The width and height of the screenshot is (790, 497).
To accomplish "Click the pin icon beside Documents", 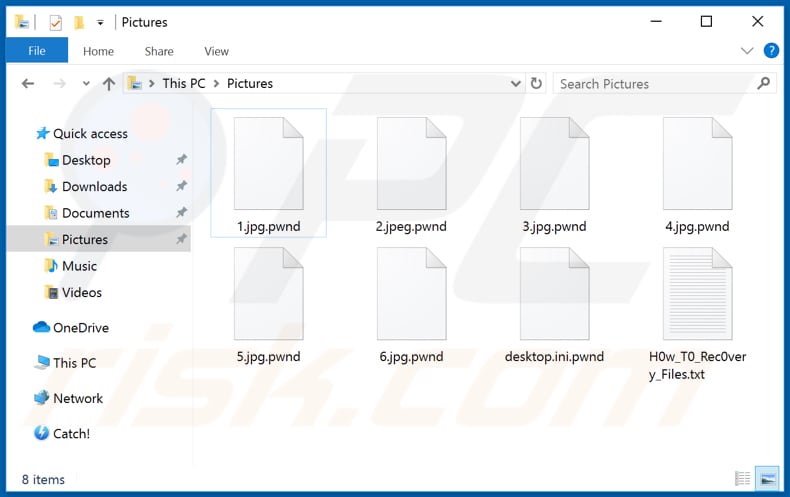I will coord(181,213).
